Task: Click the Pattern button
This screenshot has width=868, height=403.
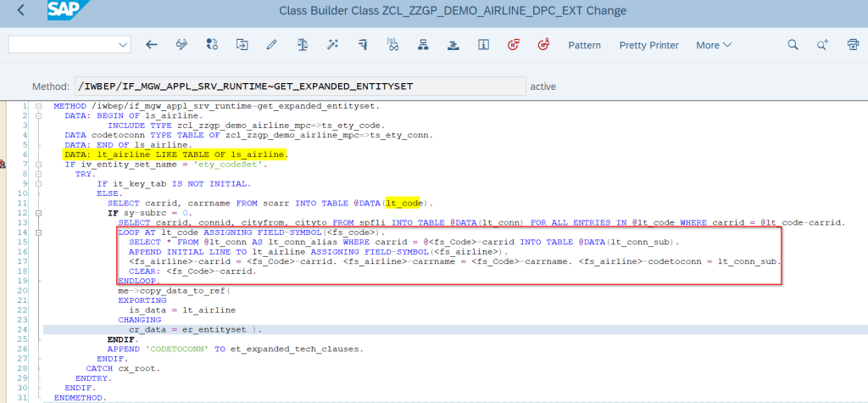Action: [584, 45]
